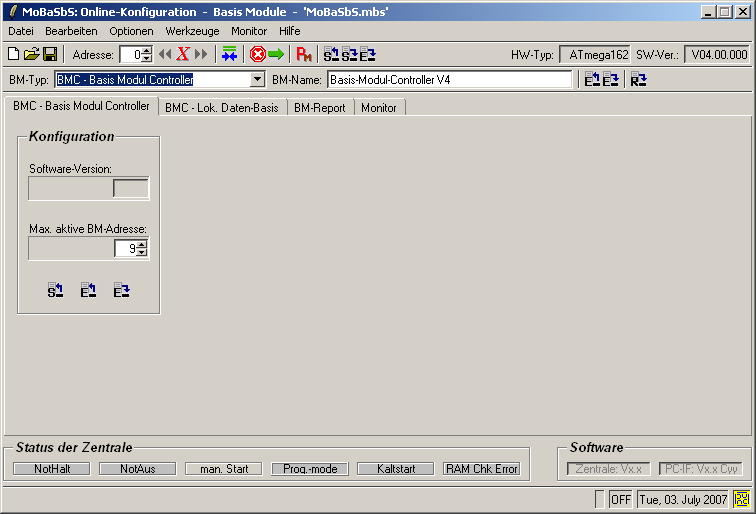
Task: Toggle the Prog.-mode status indicator
Action: [310, 468]
